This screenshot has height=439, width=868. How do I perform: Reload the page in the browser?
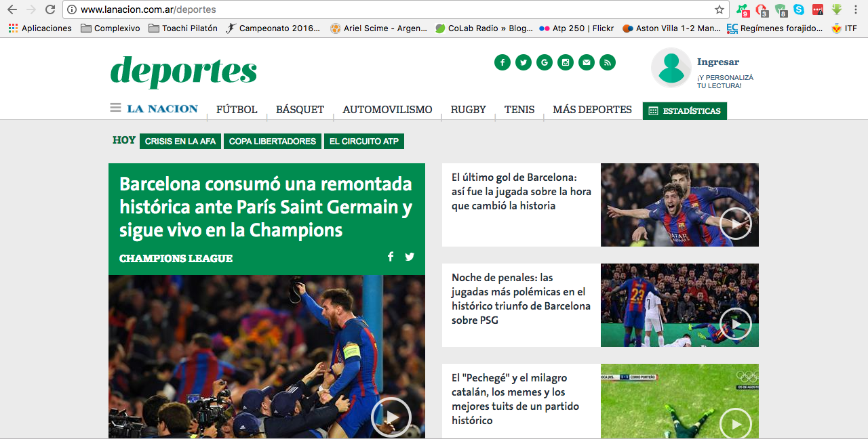pos(50,9)
